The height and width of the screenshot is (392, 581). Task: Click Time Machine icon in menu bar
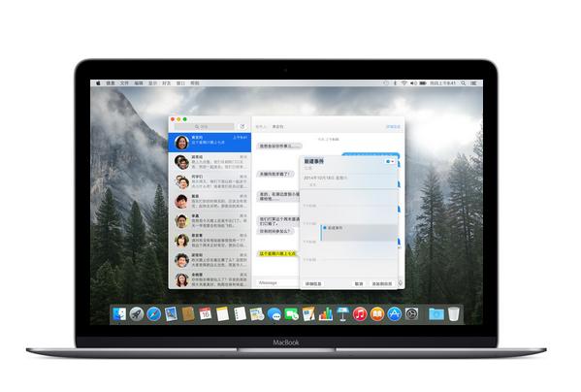pos(386,83)
